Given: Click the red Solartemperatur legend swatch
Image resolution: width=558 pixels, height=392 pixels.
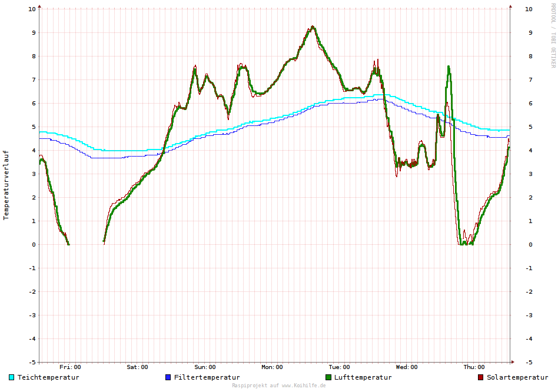Looking at the screenshot, I should click(x=481, y=377).
